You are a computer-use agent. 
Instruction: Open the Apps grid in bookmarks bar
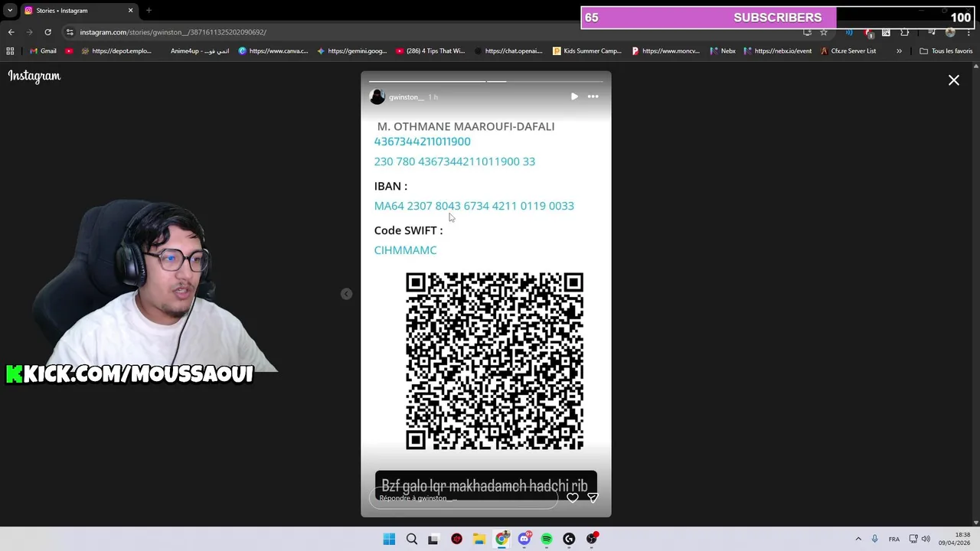click(x=10, y=51)
